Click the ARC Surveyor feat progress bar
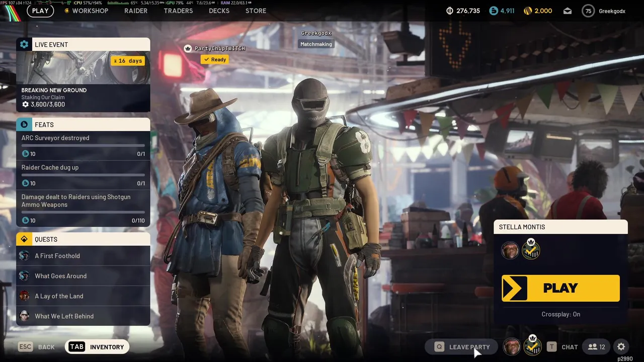The image size is (644, 362). (83, 145)
